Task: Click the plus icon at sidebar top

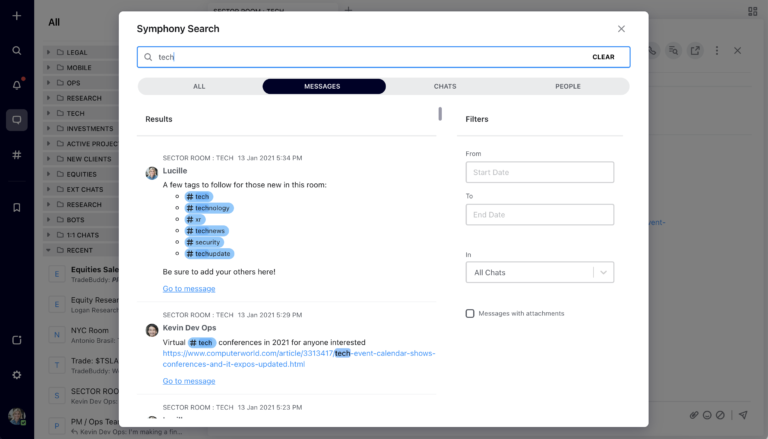Action: [16, 16]
